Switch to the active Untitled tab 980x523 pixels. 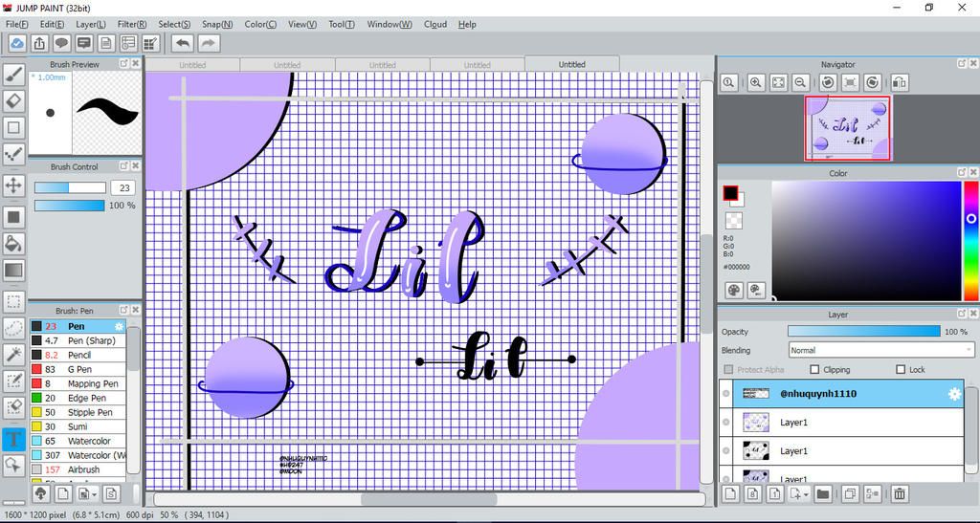572,64
